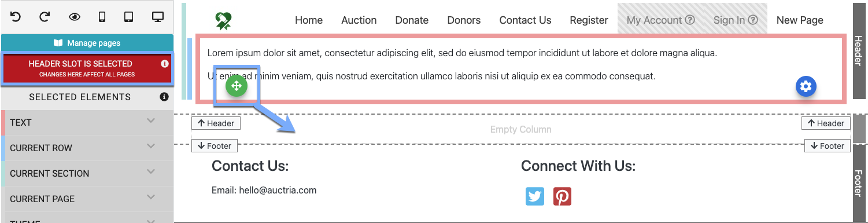
Task: Click right Footer move-down button
Action: click(828, 146)
